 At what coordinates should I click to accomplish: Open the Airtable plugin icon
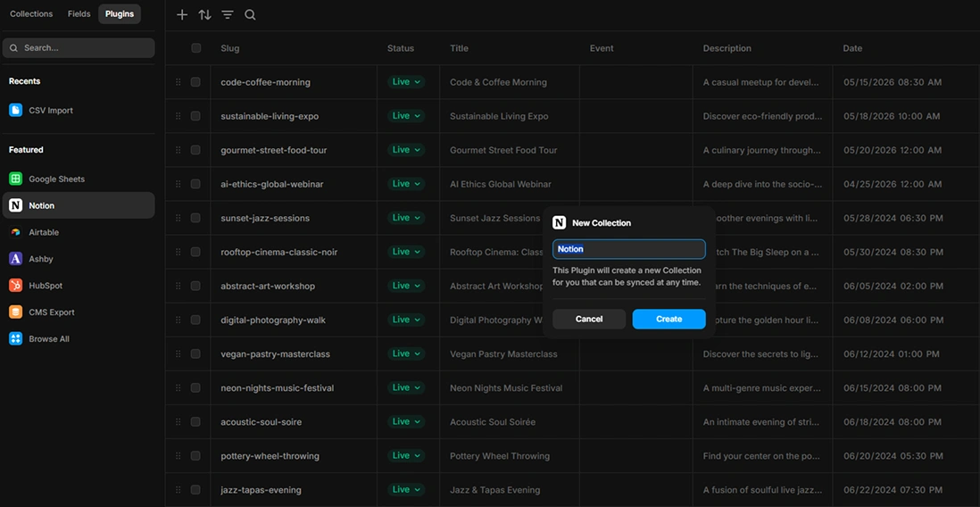point(16,232)
